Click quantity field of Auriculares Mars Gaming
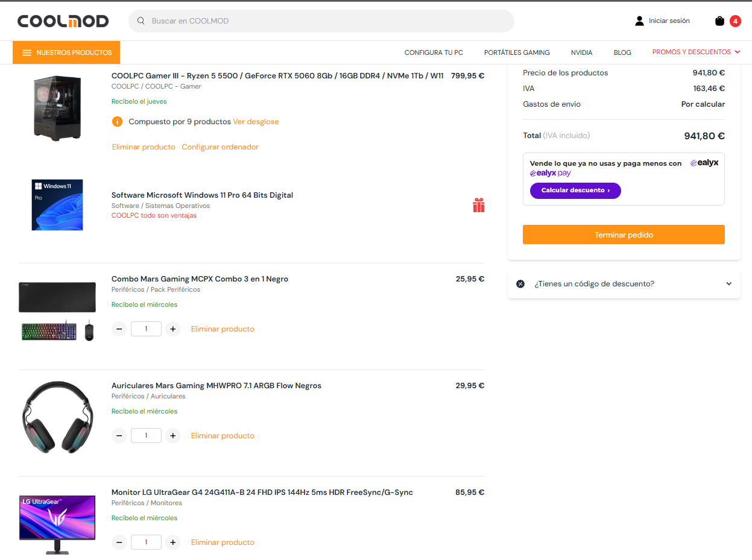Viewport: 752px width, 560px height. pyautogui.click(x=146, y=436)
